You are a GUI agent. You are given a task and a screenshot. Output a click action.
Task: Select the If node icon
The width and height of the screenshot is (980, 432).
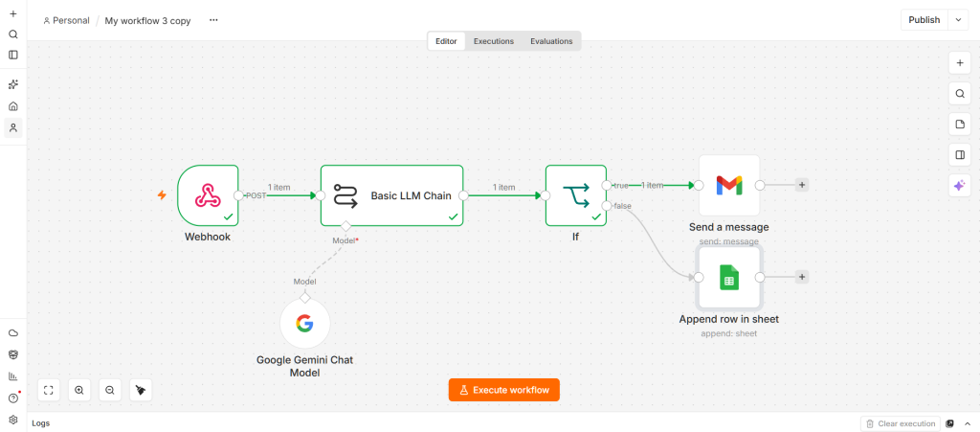coord(575,195)
